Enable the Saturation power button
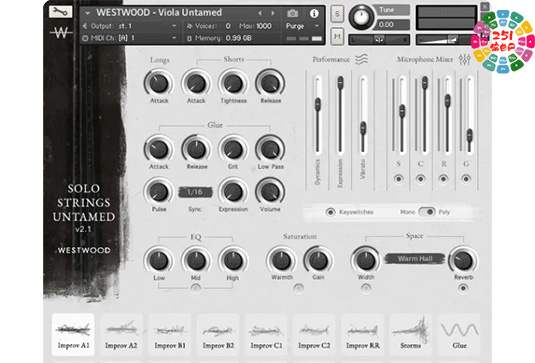The width and height of the screenshot is (535, 363). point(299,288)
